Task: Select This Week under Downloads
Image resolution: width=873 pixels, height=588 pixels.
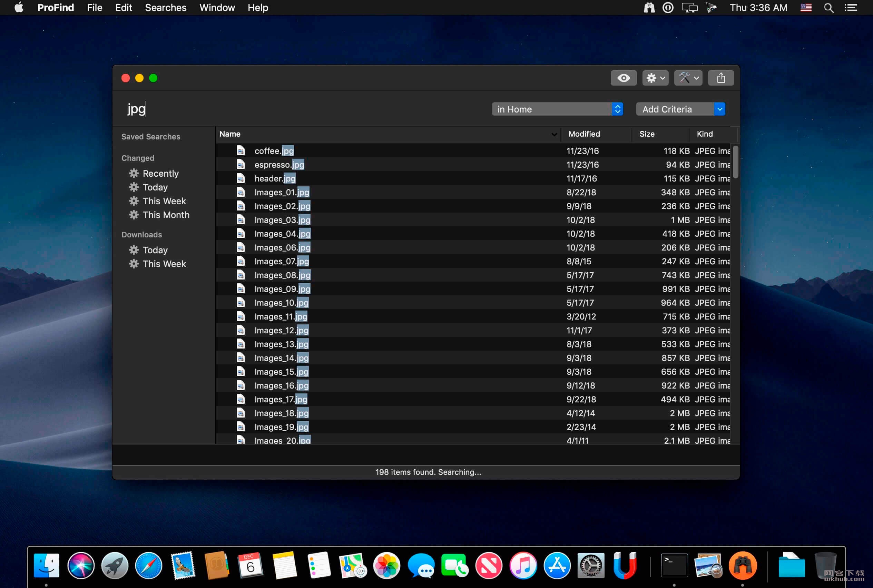Action: pyautogui.click(x=164, y=264)
